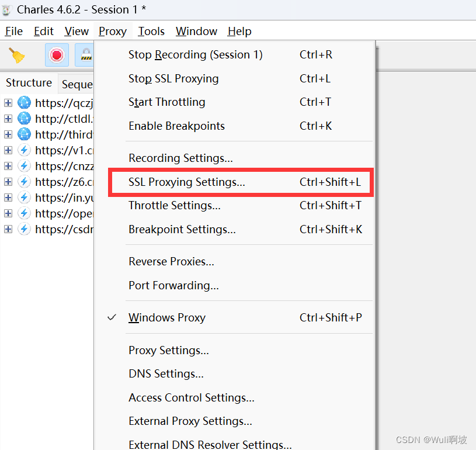The width and height of the screenshot is (476, 450).
Task: Open the Tools menu
Action: click(x=151, y=32)
